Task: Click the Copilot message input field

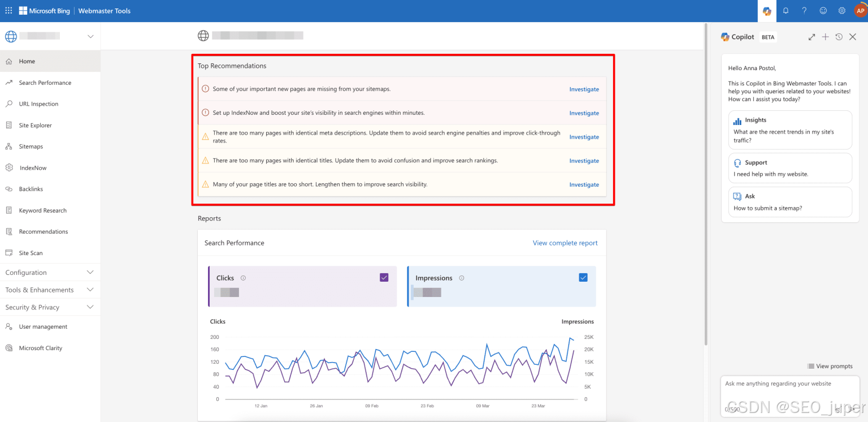Action: click(x=790, y=396)
